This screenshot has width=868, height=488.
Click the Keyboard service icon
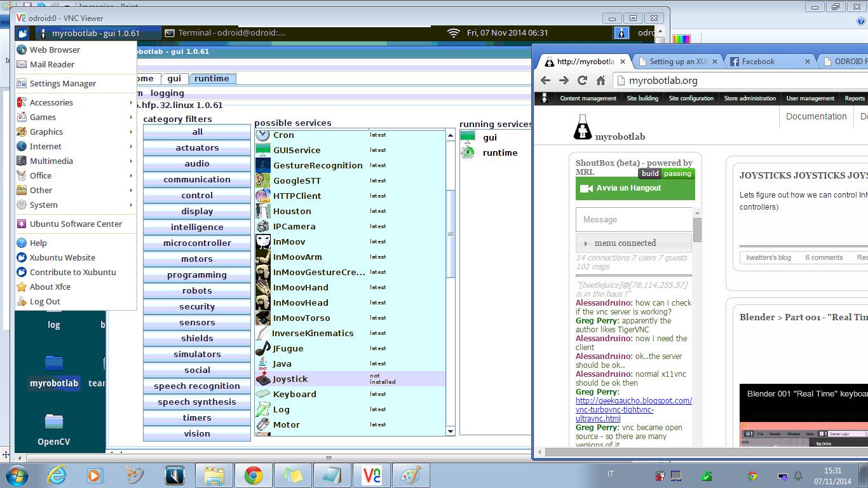tap(263, 394)
